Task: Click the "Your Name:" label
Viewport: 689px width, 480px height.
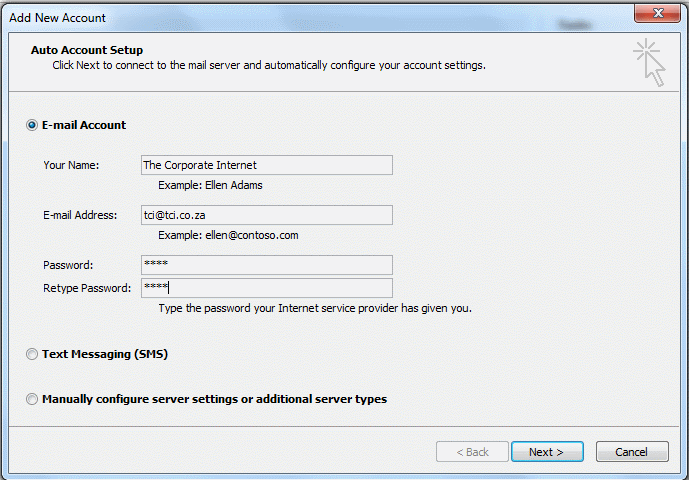Action: (x=71, y=165)
